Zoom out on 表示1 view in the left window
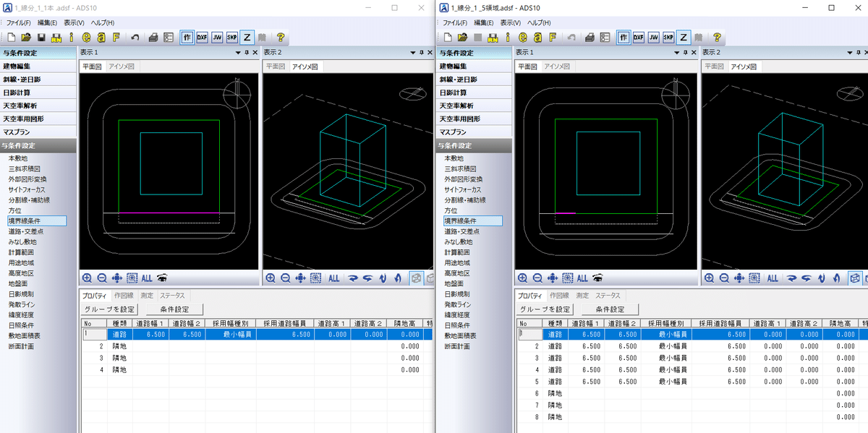Screen dimensions: 868x433 (x=102, y=278)
